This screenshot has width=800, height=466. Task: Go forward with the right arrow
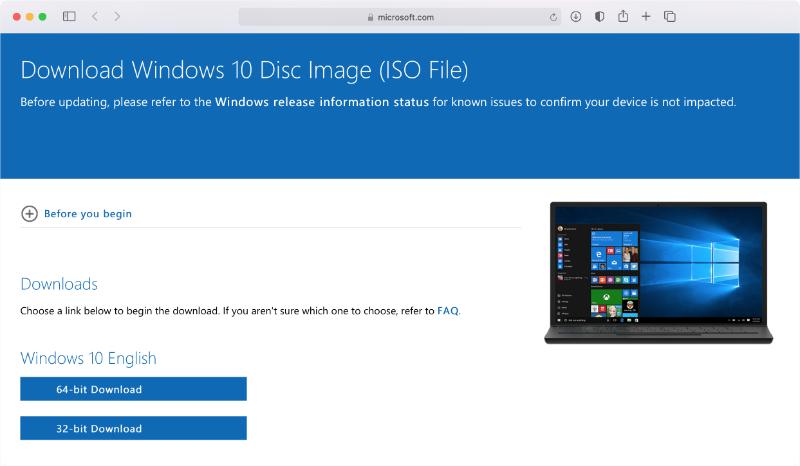pos(117,16)
